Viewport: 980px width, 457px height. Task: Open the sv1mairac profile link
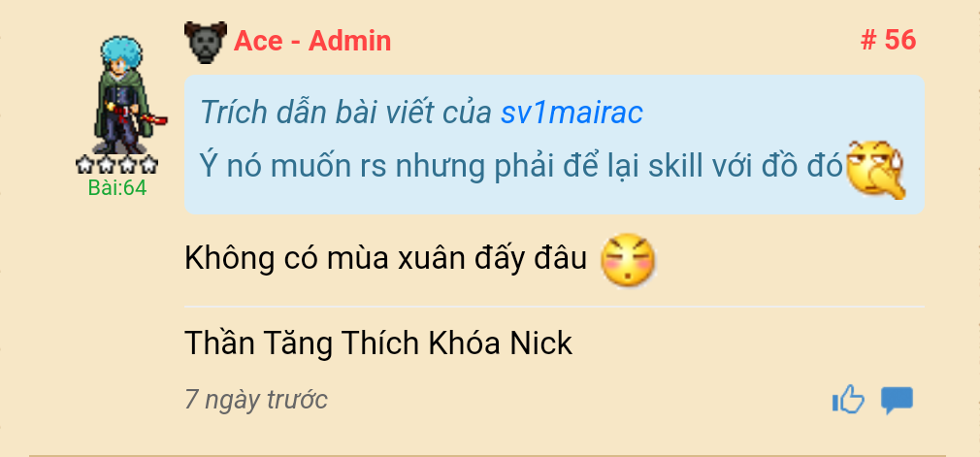pyautogui.click(x=572, y=113)
